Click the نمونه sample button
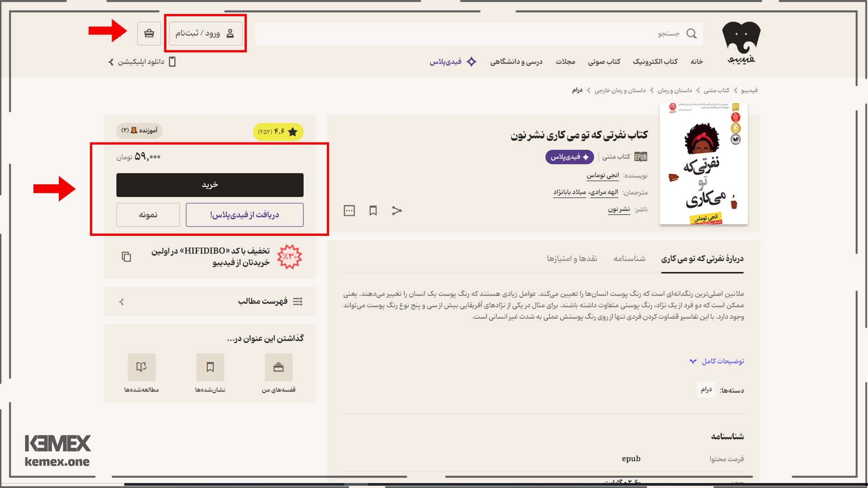The height and width of the screenshot is (488, 868). [148, 215]
